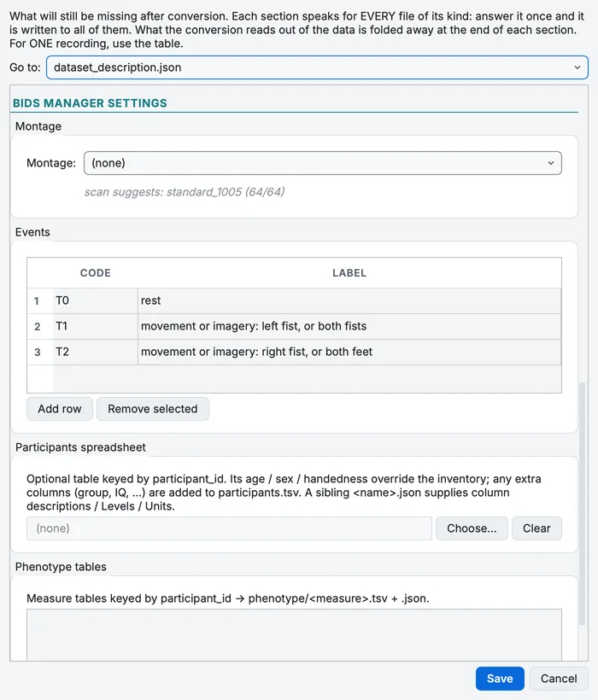598x700 pixels.
Task: Click the CODE column header
Action: (95, 273)
